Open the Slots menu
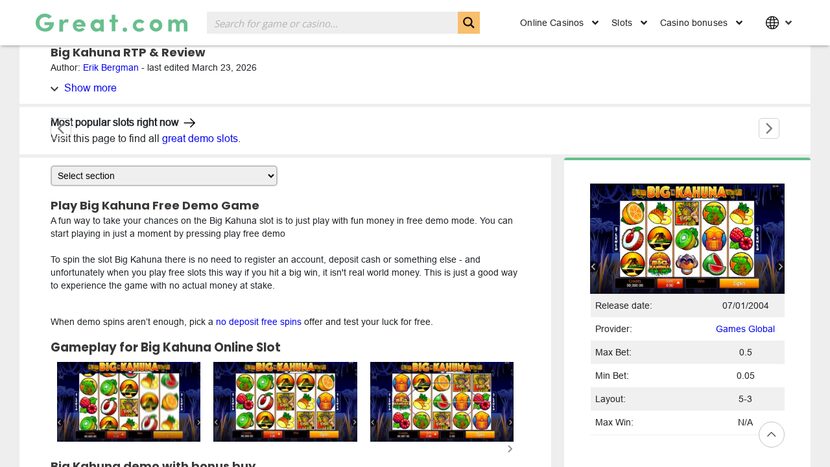The height and width of the screenshot is (467, 830). 629,23
